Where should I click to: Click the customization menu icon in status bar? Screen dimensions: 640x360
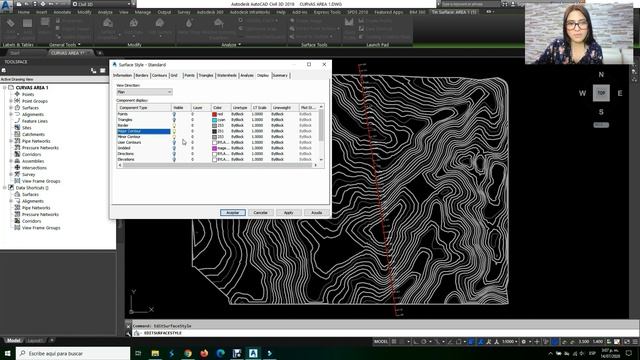pyautogui.click(x=636, y=342)
